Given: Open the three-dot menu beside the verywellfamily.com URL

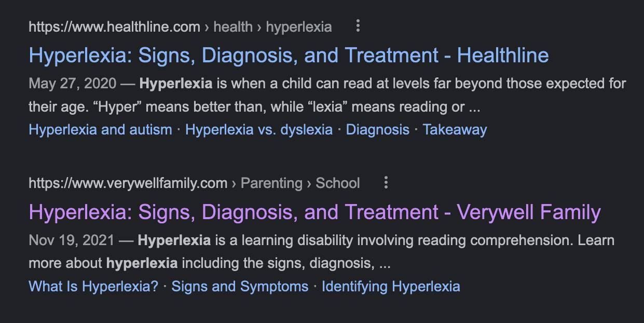Looking at the screenshot, I should 386,182.
